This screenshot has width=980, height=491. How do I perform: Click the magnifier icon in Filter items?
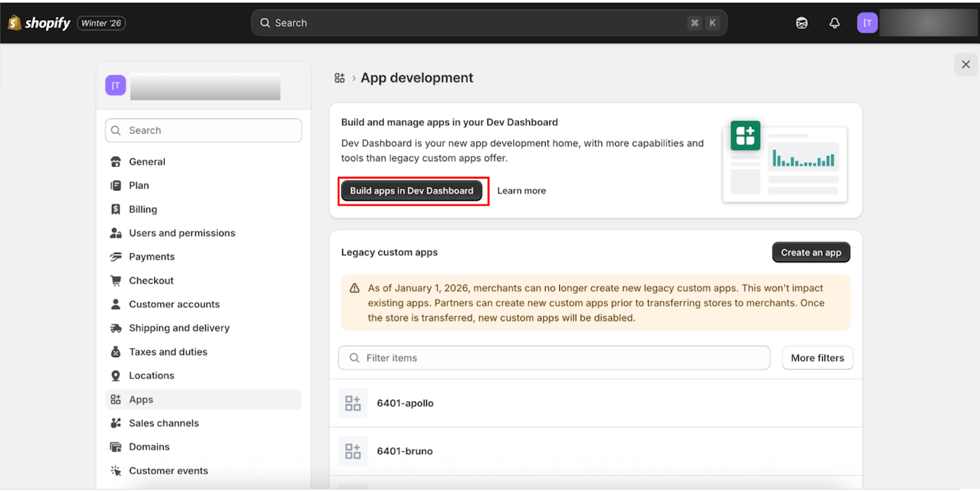[354, 358]
